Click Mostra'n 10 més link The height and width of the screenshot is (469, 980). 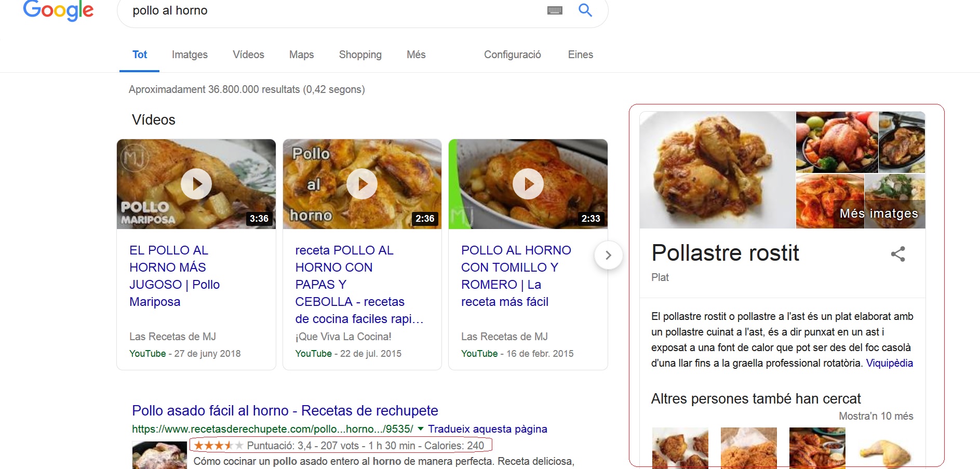pyautogui.click(x=876, y=416)
